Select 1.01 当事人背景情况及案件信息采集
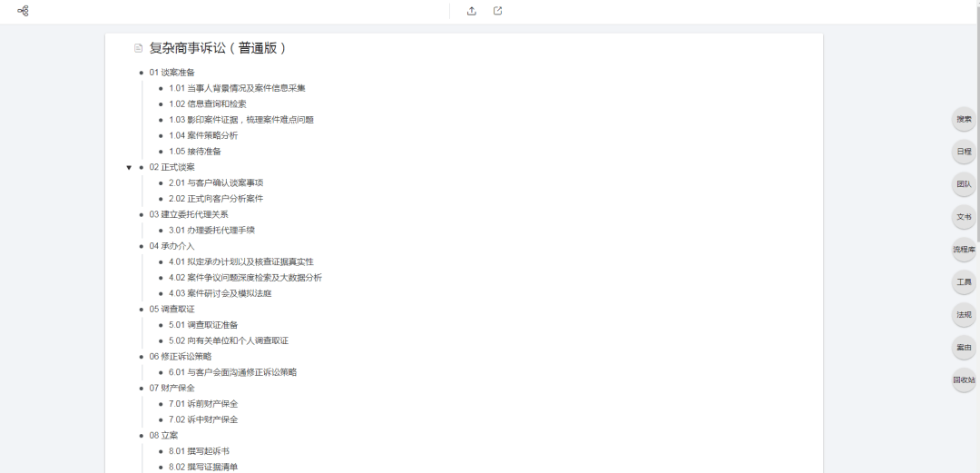The height and width of the screenshot is (473, 980). pyautogui.click(x=237, y=88)
